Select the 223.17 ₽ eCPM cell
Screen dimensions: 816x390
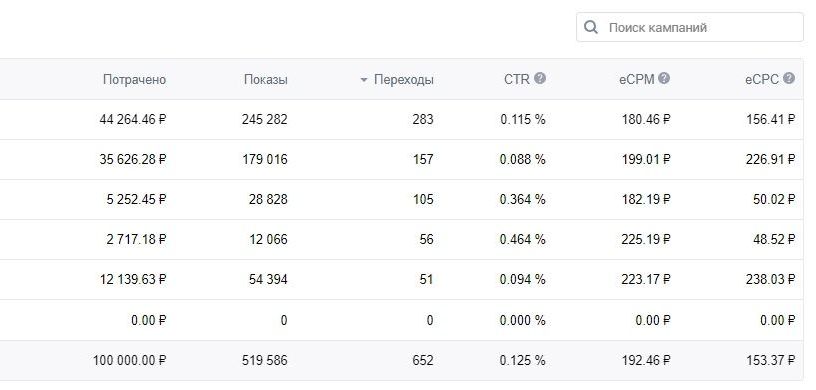click(646, 280)
